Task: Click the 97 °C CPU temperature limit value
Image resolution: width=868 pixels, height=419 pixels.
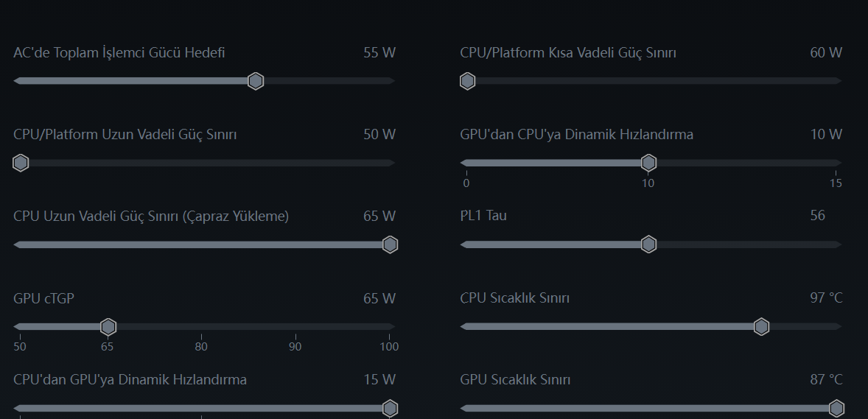Action: (826, 297)
